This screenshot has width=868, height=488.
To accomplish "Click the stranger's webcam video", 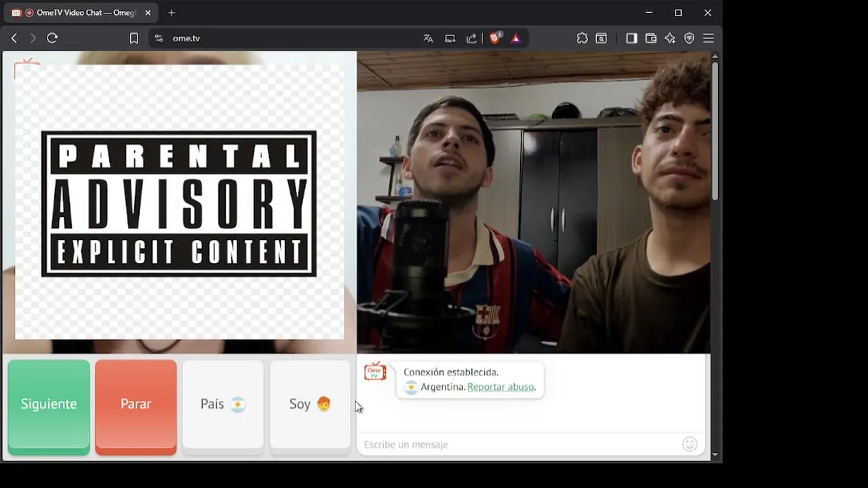I will 534,202.
